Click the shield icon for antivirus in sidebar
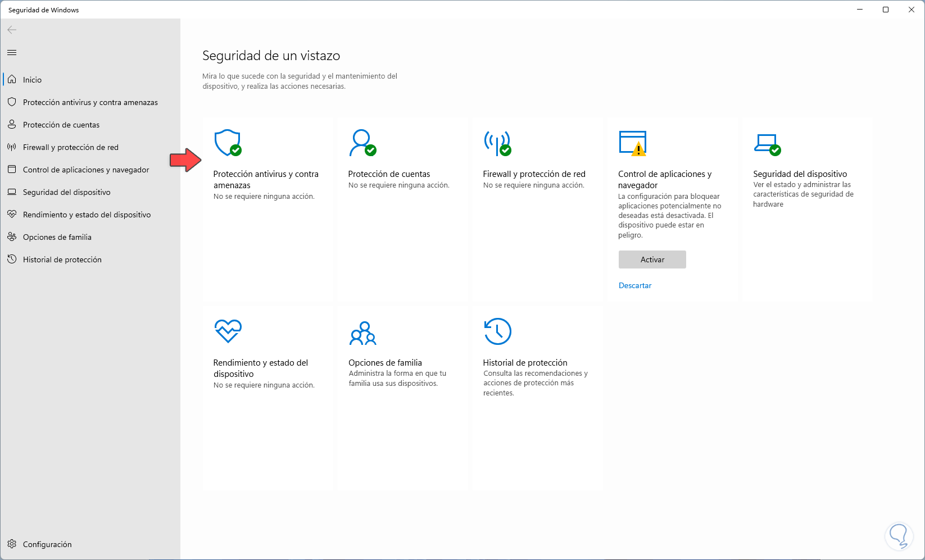 [x=12, y=102]
